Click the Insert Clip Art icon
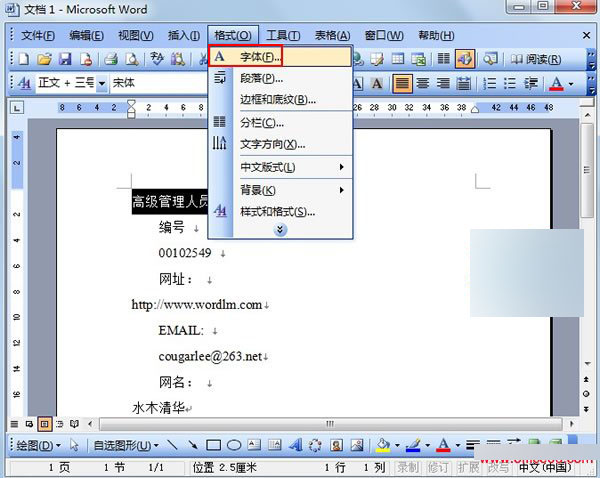 pos(336,445)
